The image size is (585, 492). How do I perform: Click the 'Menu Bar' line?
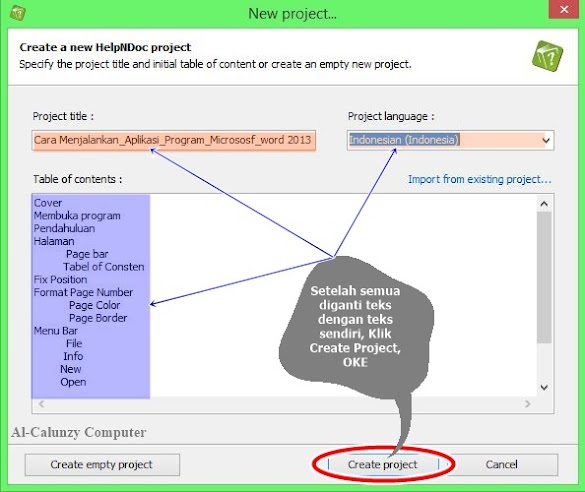(x=56, y=331)
